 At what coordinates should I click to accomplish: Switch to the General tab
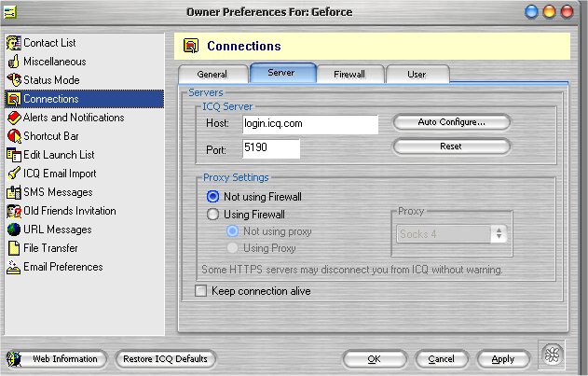[x=212, y=75]
